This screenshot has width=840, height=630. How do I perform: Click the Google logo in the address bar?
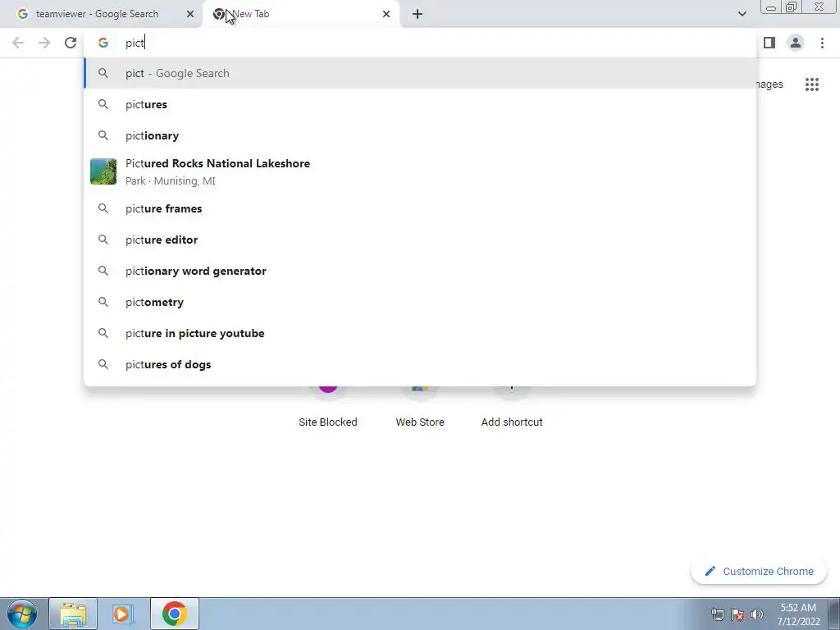coord(103,43)
